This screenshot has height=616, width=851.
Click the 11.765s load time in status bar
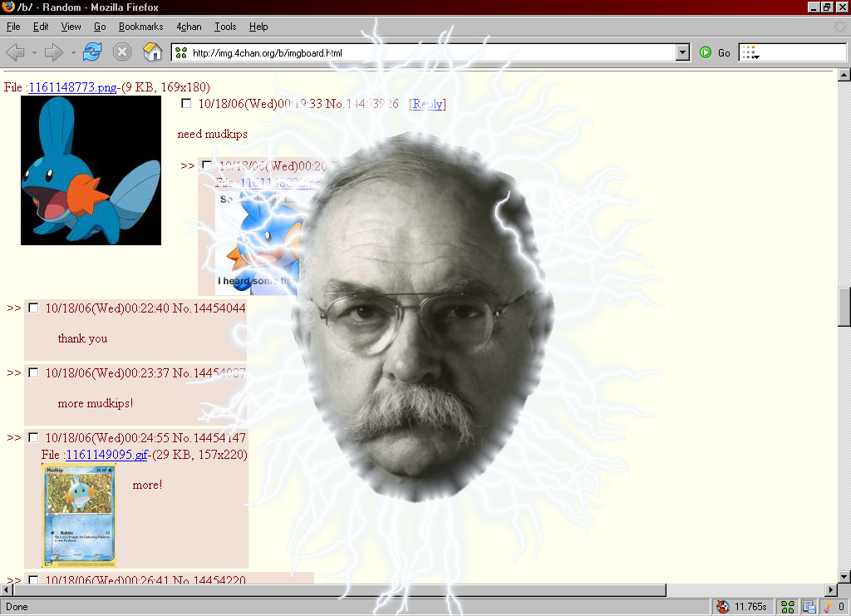click(750, 606)
